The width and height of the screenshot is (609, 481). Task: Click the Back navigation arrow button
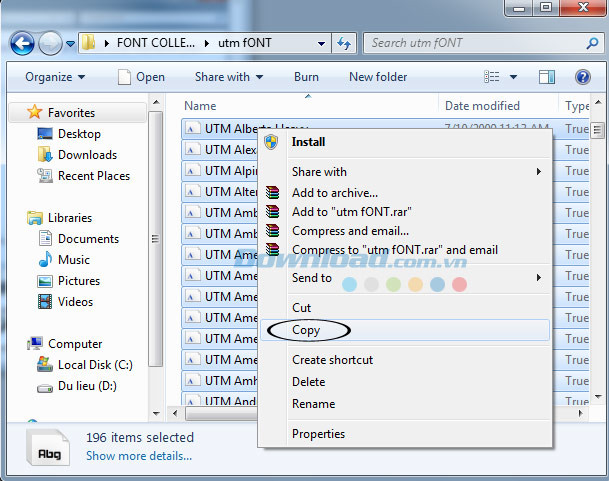click(x=22, y=43)
